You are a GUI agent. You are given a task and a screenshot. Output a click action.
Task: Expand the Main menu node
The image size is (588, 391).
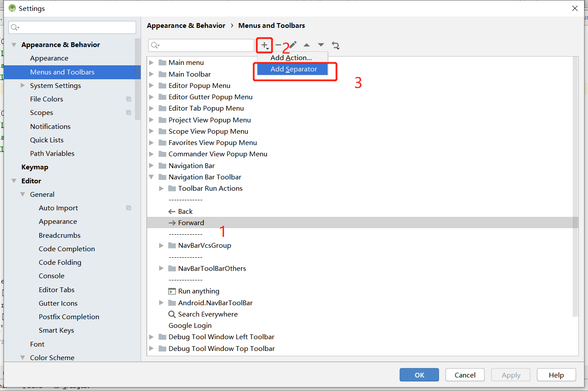pyautogui.click(x=152, y=62)
